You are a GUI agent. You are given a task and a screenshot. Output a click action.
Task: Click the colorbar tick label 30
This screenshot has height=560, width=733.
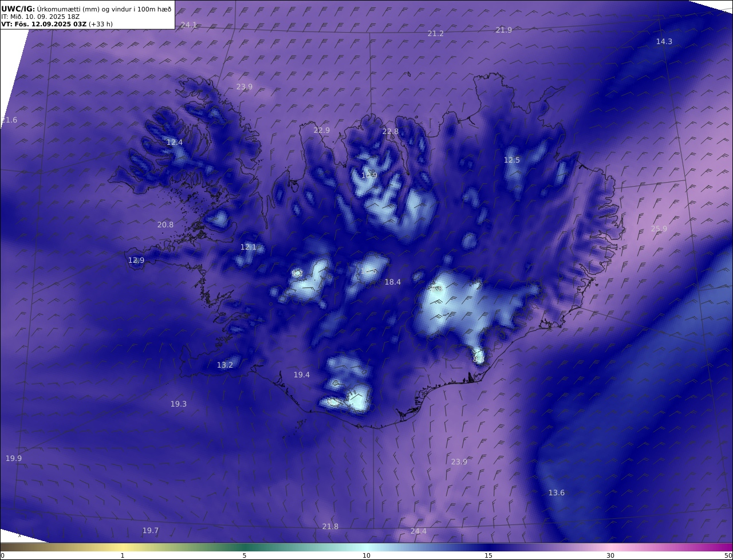click(x=610, y=555)
